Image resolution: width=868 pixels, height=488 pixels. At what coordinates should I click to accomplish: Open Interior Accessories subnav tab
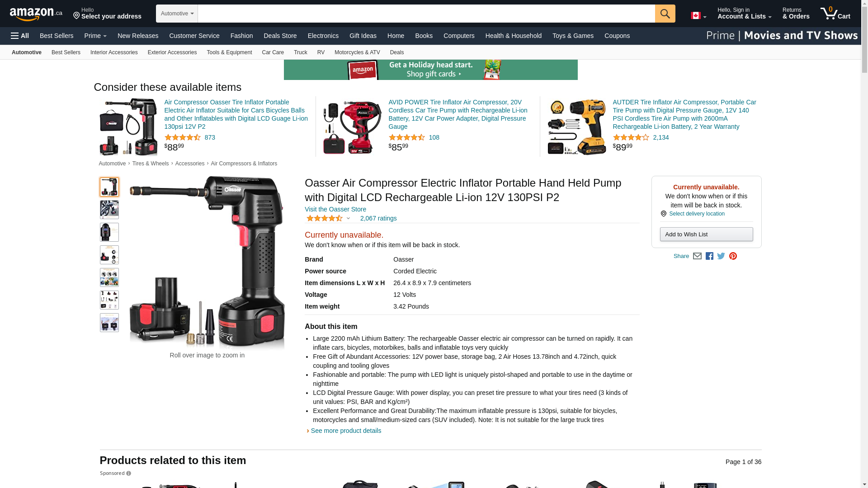tap(114, 52)
